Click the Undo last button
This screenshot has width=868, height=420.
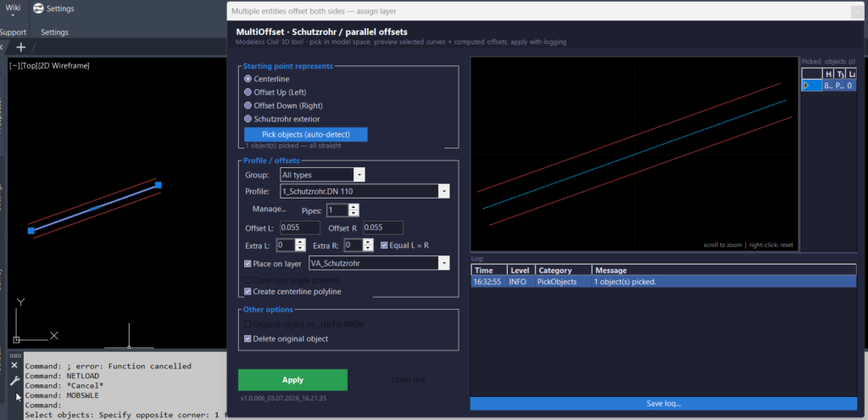click(409, 380)
